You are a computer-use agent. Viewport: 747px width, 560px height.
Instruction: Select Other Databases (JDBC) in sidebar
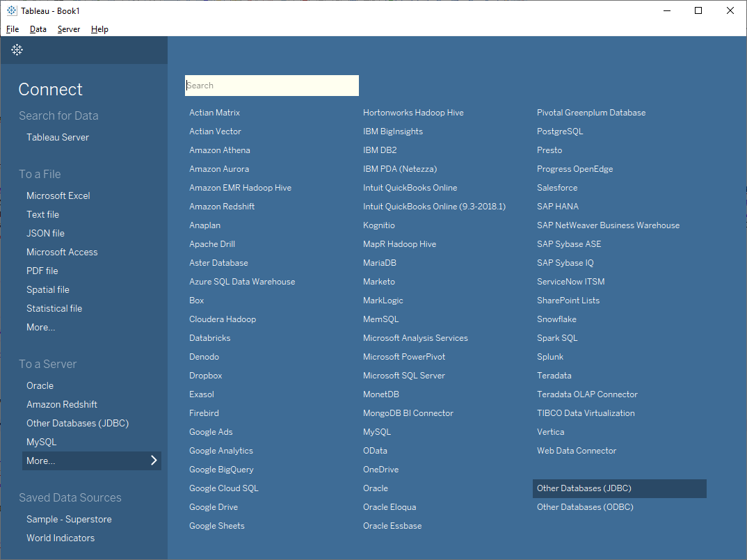tap(78, 423)
